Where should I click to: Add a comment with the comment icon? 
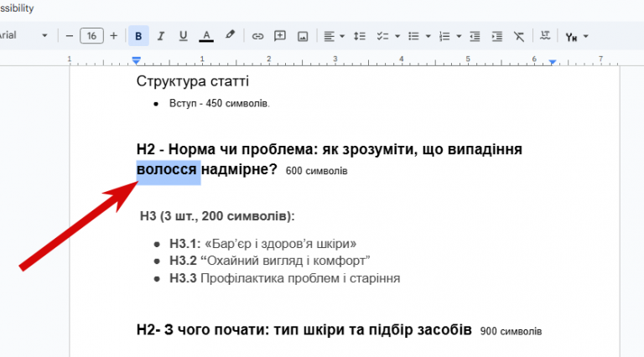pos(280,36)
